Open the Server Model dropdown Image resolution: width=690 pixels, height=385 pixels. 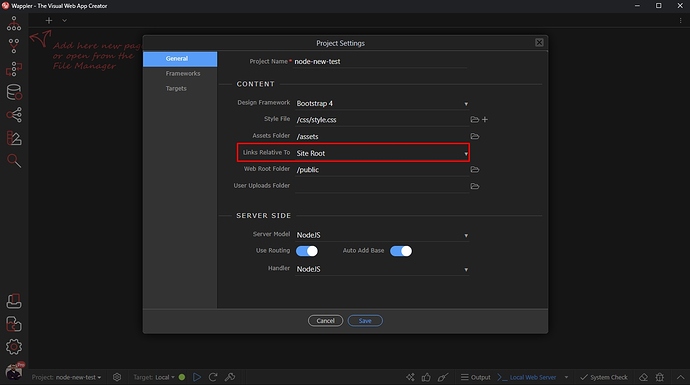[x=382, y=235]
